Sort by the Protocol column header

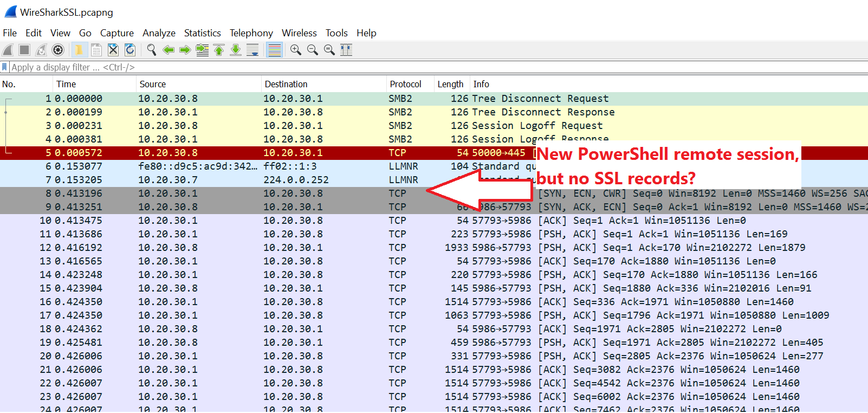pos(410,84)
